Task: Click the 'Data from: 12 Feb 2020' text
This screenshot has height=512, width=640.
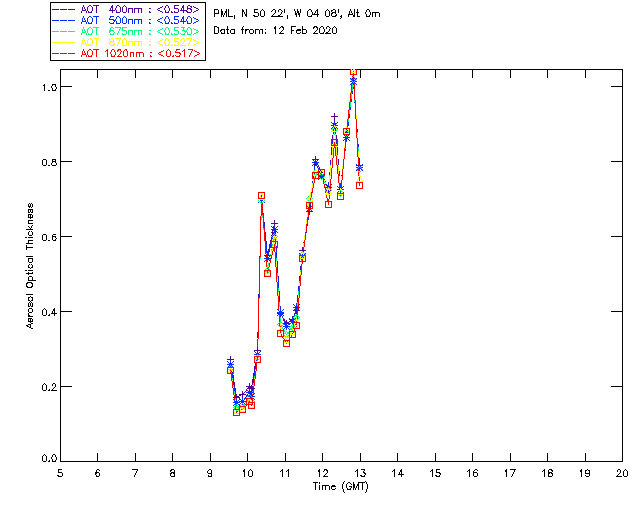Action: (x=276, y=30)
